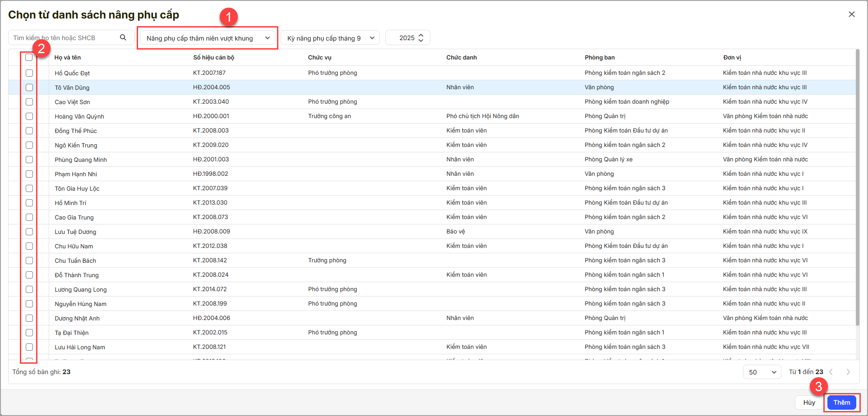Toggle the select-all header checkbox

tap(29, 57)
